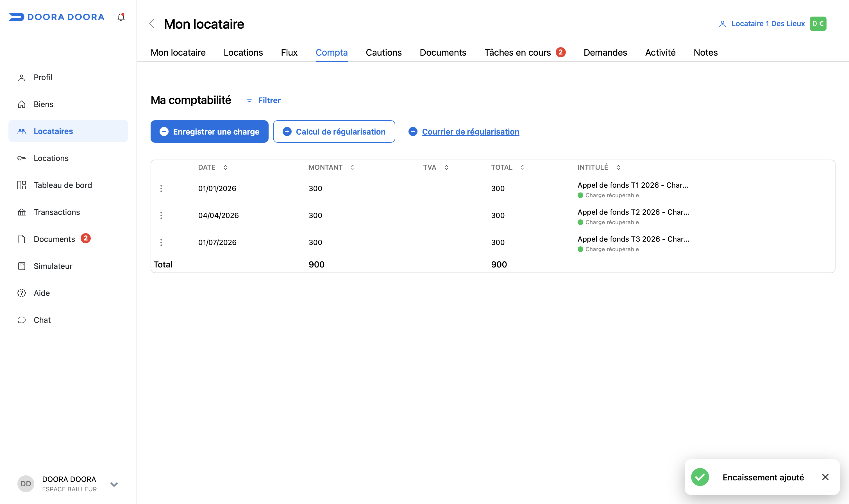Click the DD avatar

[x=26, y=483]
